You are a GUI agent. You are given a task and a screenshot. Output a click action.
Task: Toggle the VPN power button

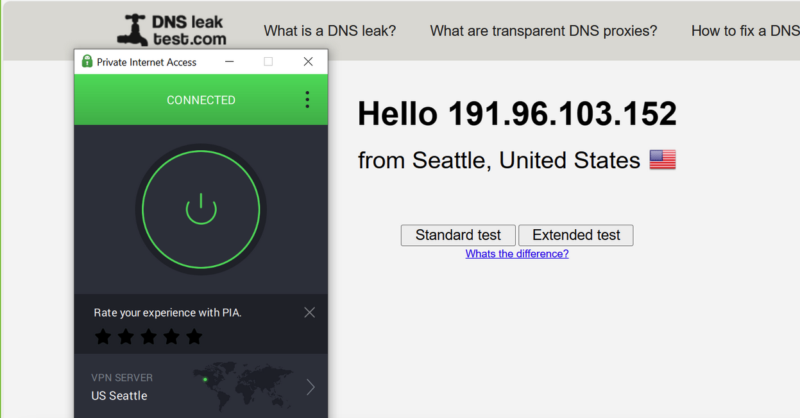click(x=201, y=208)
